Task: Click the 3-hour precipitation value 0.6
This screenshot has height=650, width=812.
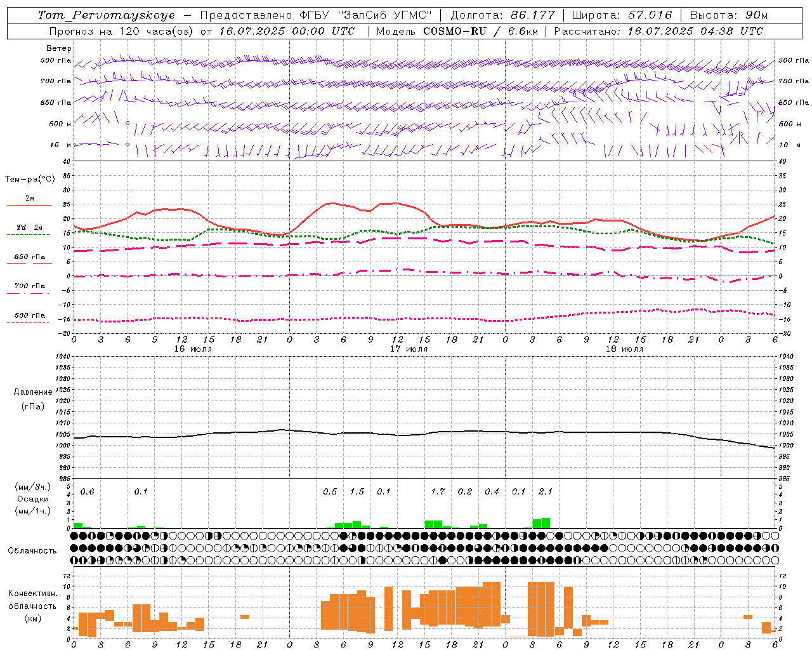Action: [87, 492]
